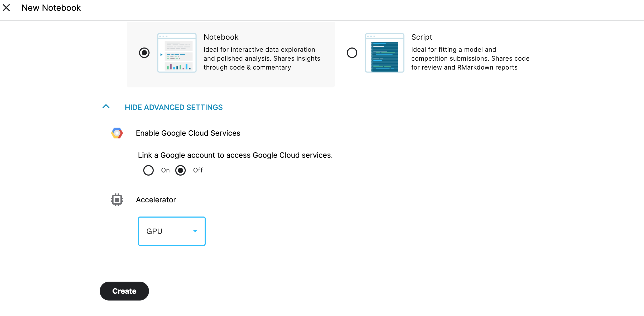This screenshot has width=644, height=316.
Task: Click the Accelerator chip icon
Action: tap(117, 200)
